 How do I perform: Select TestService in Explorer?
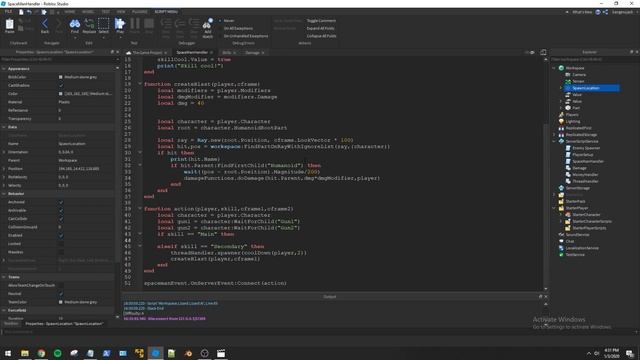point(575,255)
